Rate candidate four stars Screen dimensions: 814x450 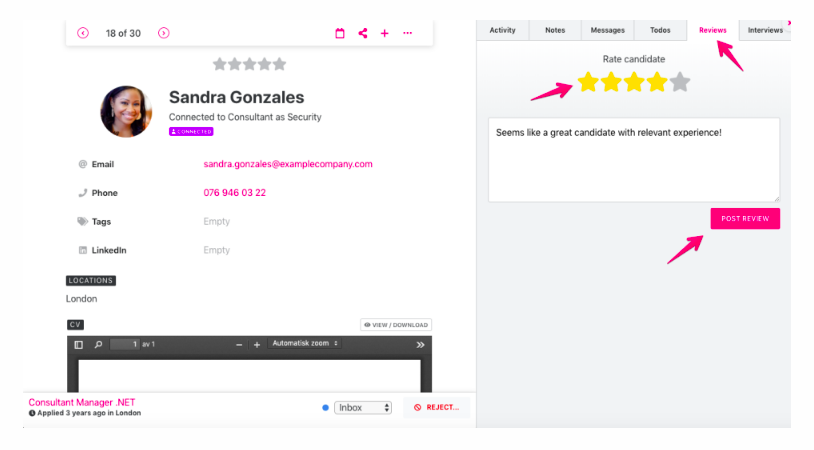tap(657, 82)
